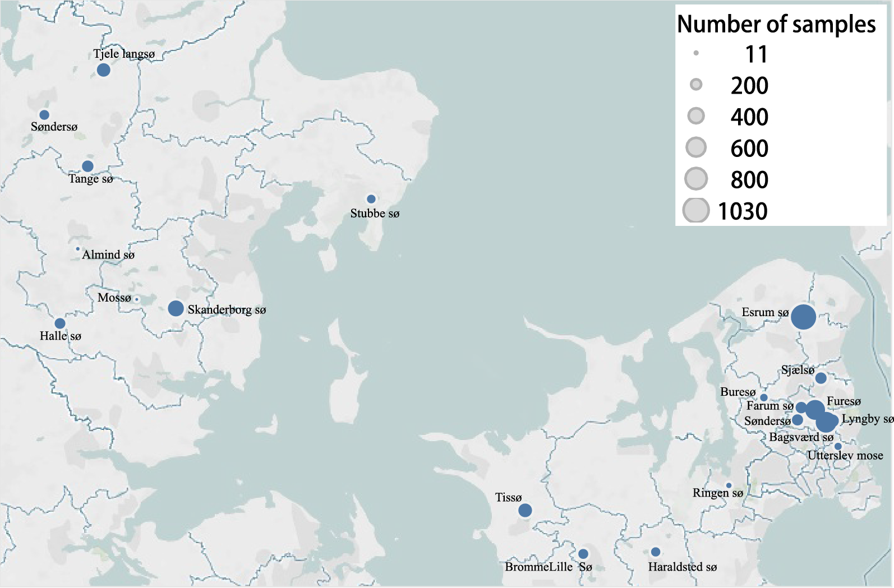The height and width of the screenshot is (588, 894).
Task: Select the large Esrum sø circle
Action: point(803,317)
